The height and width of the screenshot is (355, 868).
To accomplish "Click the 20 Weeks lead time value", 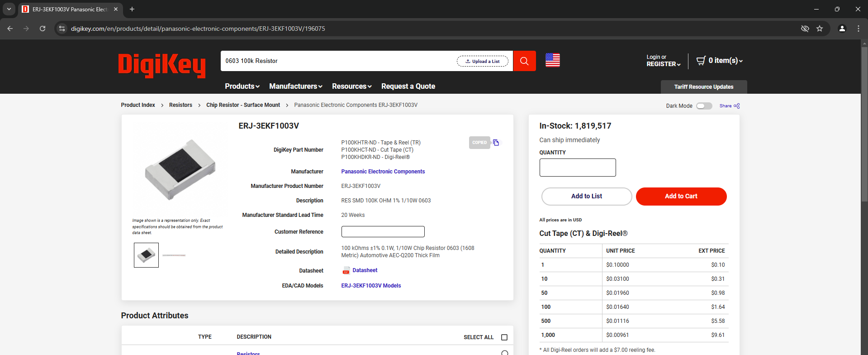I will (353, 215).
